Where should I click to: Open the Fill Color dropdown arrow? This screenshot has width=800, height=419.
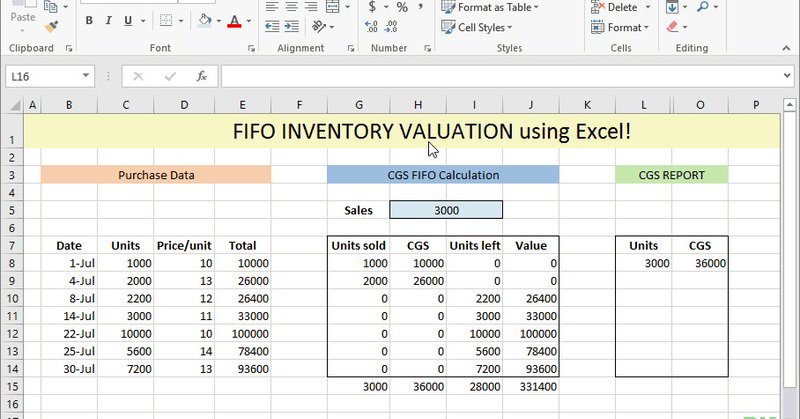pos(219,21)
